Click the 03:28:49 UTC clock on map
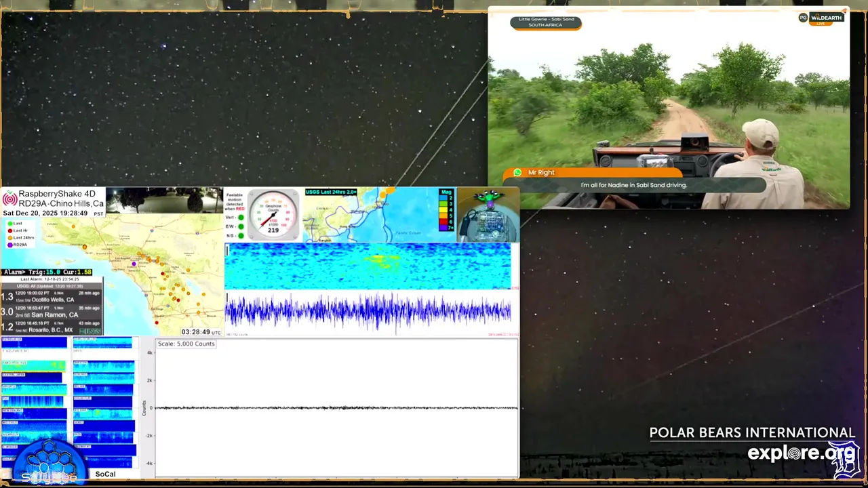Image resolution: width=868 pixels, height=488 pixels. [x=201, y=332]
